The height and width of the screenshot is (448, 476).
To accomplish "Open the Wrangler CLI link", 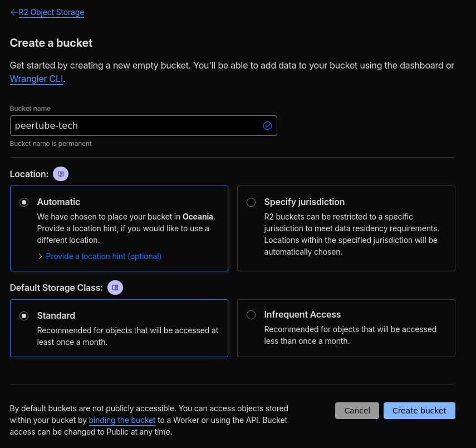I will point(36,79).
